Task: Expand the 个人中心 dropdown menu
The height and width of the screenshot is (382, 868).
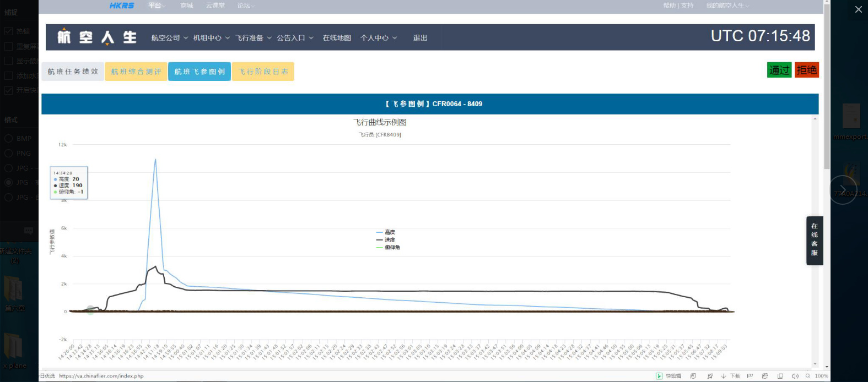Action: pos(379,38)
